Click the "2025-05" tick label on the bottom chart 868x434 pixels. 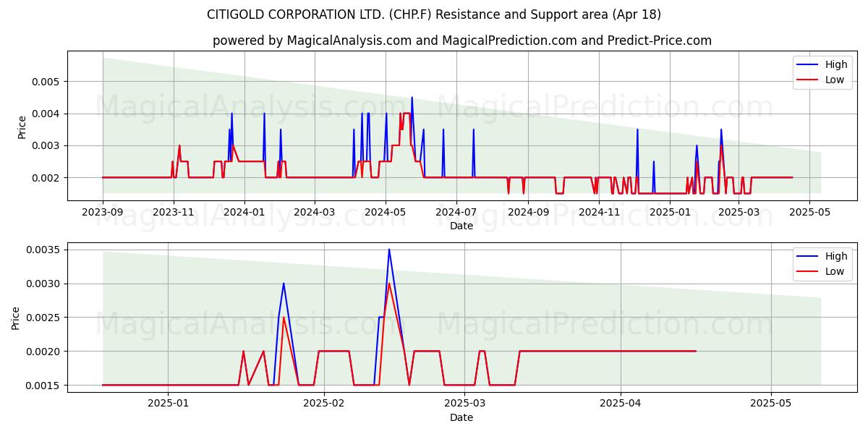[x=771, y=404]
